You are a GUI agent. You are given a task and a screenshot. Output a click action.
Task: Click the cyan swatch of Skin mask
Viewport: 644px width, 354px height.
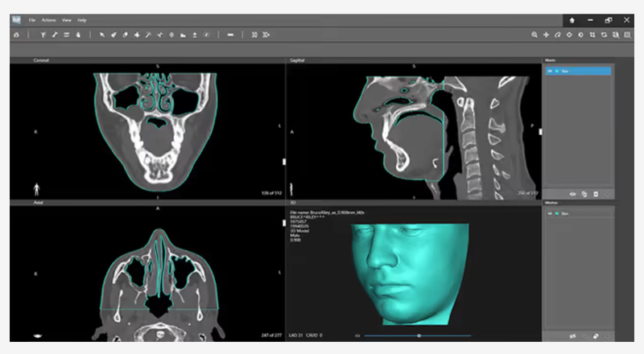click(x=557, y=71)
